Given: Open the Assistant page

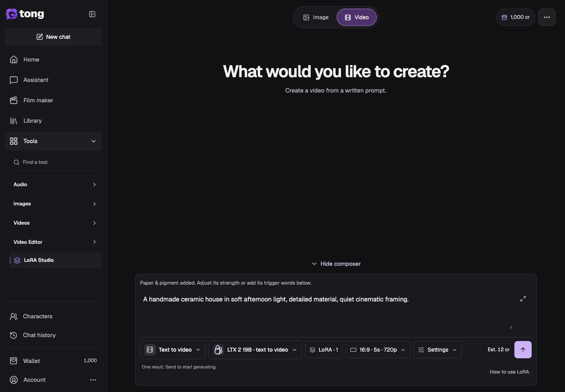Looking at the screenshot, I should click(53, 80).
